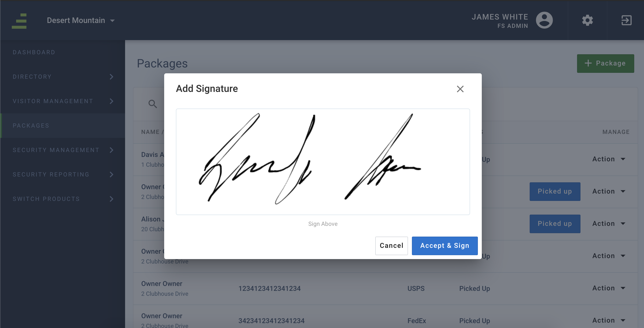Click inside the signature drawing pad
This screenshot has width=644, height=328.
[x=323, y=162]
